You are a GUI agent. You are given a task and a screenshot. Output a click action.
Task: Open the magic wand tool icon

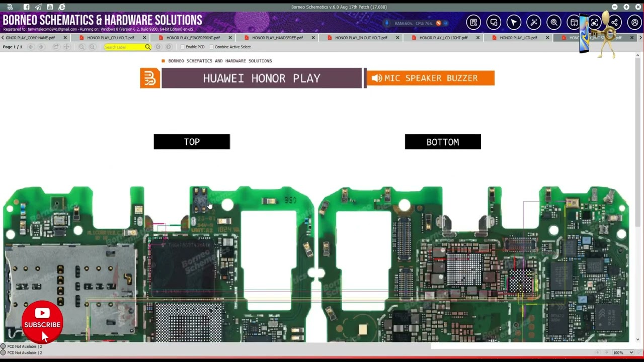click(x=534, y=22)
